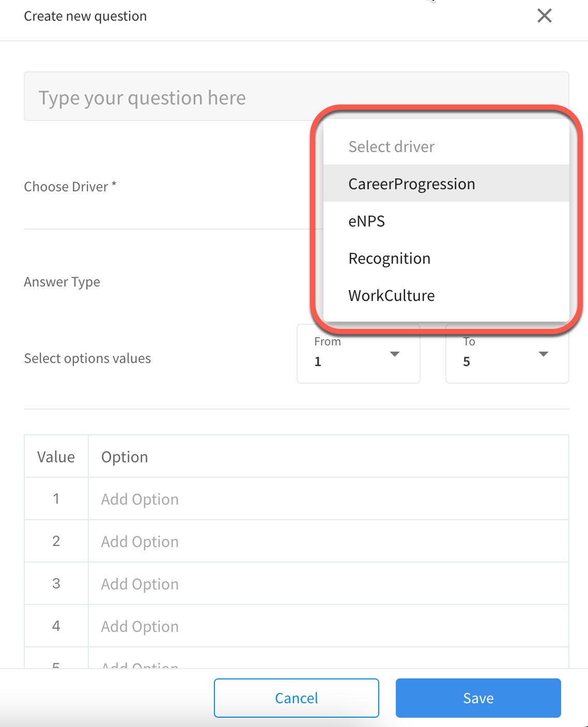Image resolution: width=588 pixels, height=727 pixels.
Task: Click the Choose Driver label
Action: [70, 186]
